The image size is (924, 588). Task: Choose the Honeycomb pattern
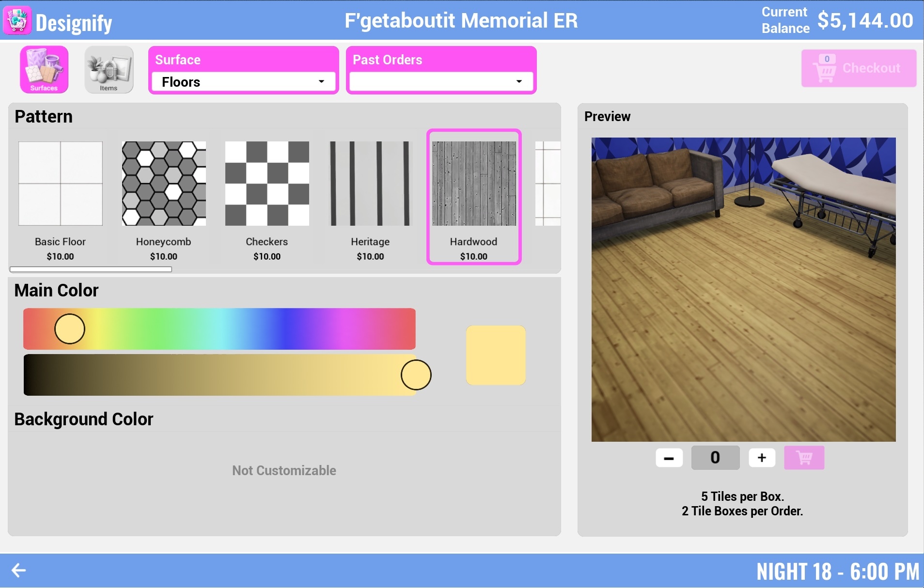pyautogui.click(x=164, y=198)
